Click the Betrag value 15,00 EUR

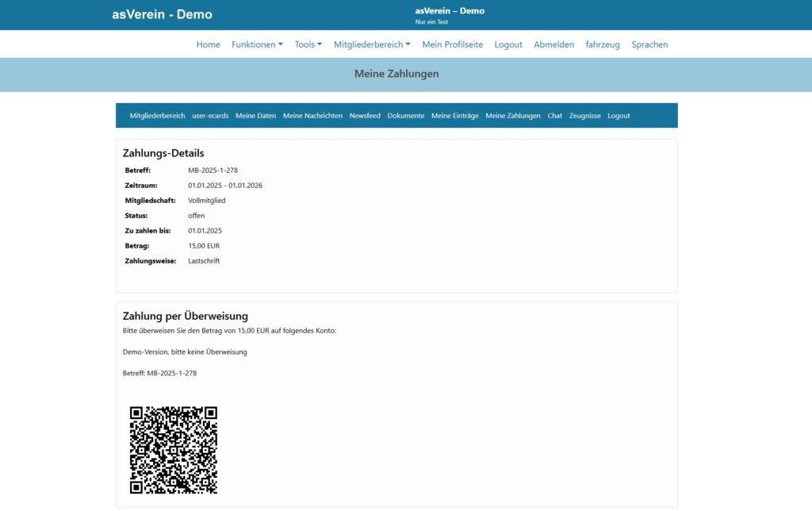204,246
